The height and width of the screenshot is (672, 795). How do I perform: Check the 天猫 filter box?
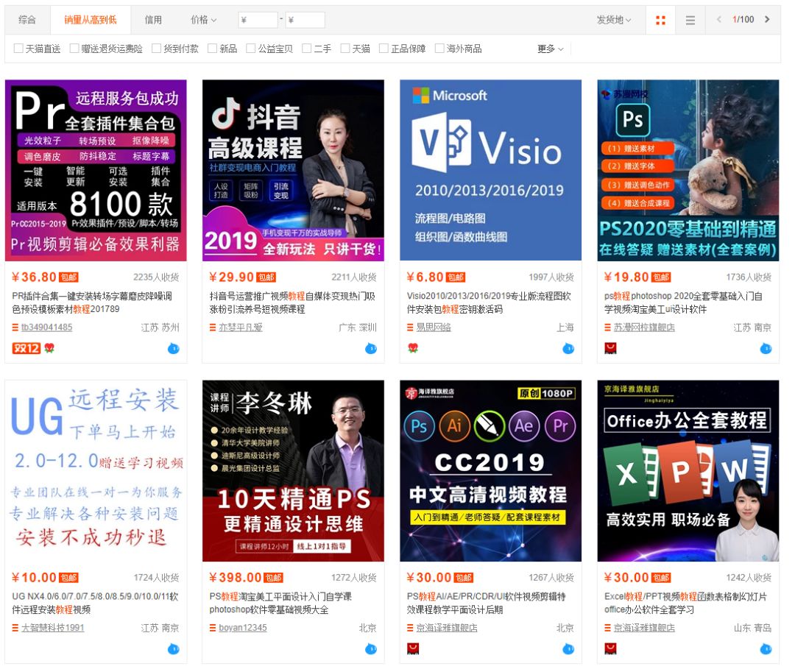tap(345, 48)
